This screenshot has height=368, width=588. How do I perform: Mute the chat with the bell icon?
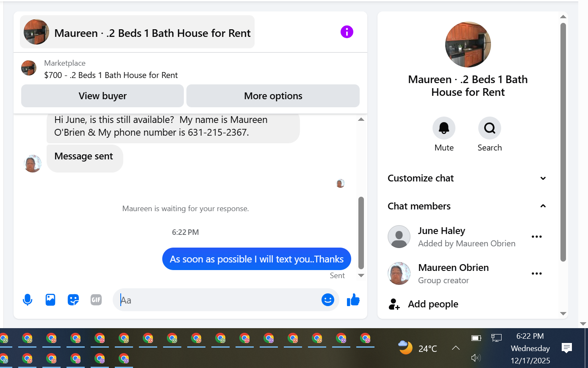(x=444, y=128)
